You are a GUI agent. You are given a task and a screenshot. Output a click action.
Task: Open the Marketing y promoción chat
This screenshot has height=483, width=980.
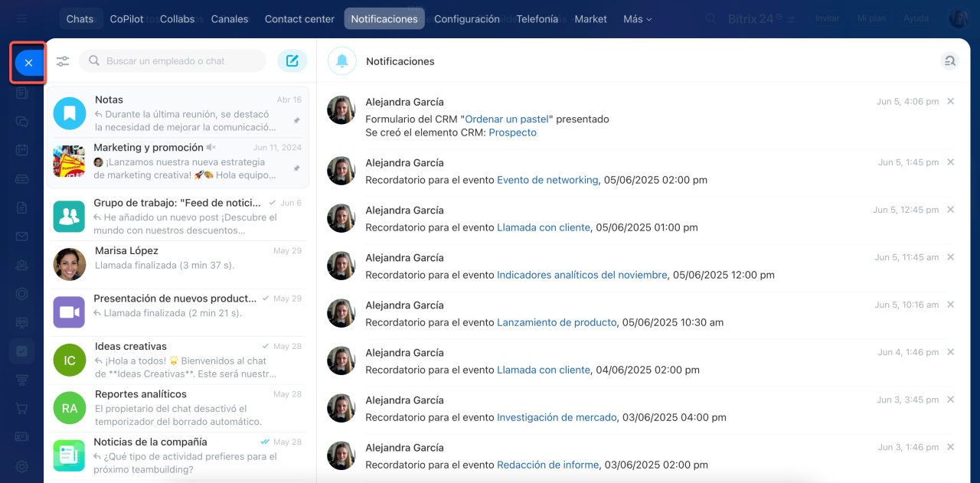(x=178, y=162)
